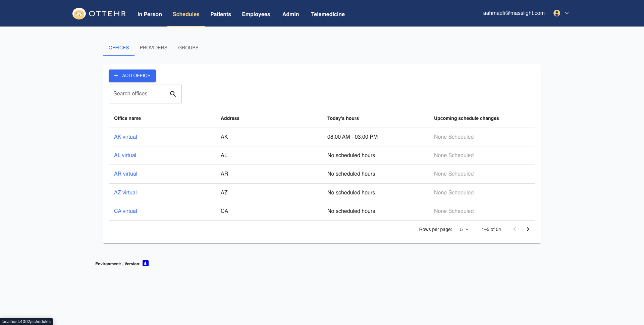Screen dimensions: 644x325
Task: Go to previous page of offices
Action: [515, 229]
